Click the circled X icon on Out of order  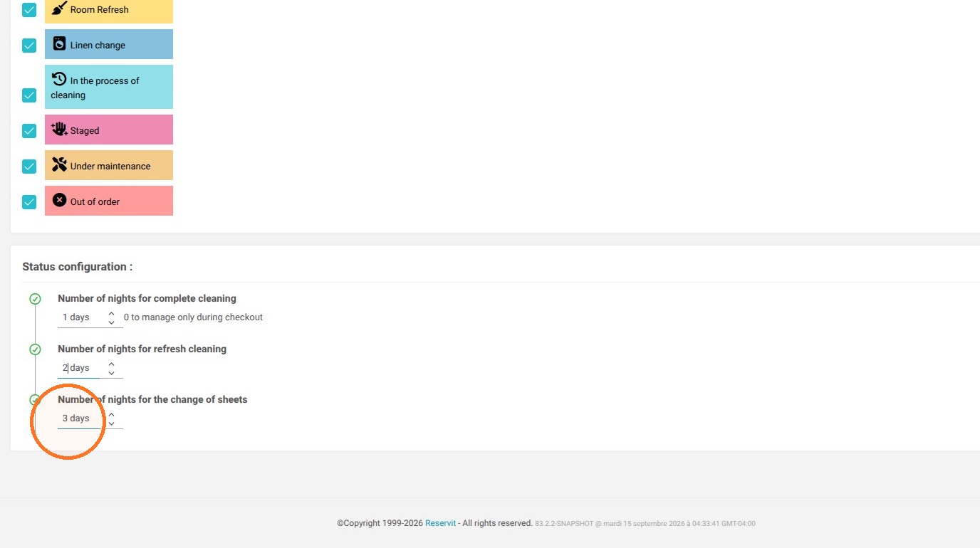60,200
